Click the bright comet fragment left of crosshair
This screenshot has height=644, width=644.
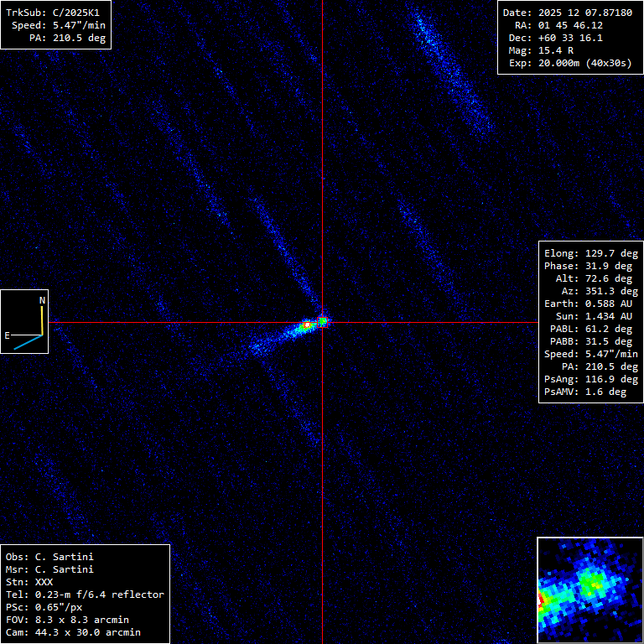click(307, 324)
